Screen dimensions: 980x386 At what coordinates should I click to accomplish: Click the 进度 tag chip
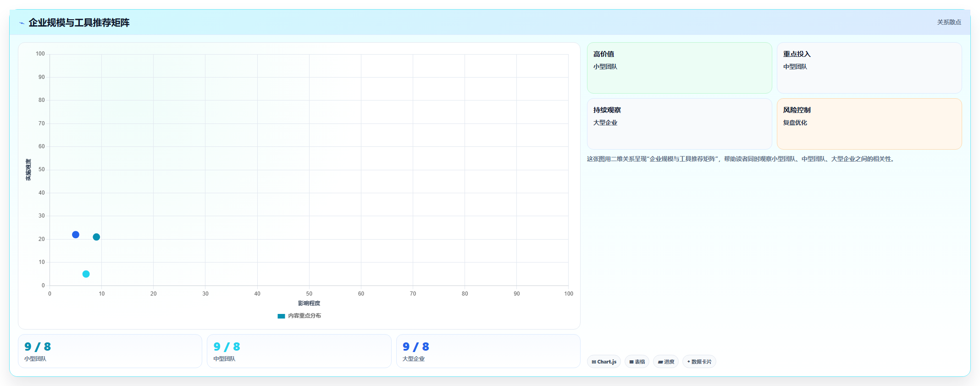click(x=666, y=362)
